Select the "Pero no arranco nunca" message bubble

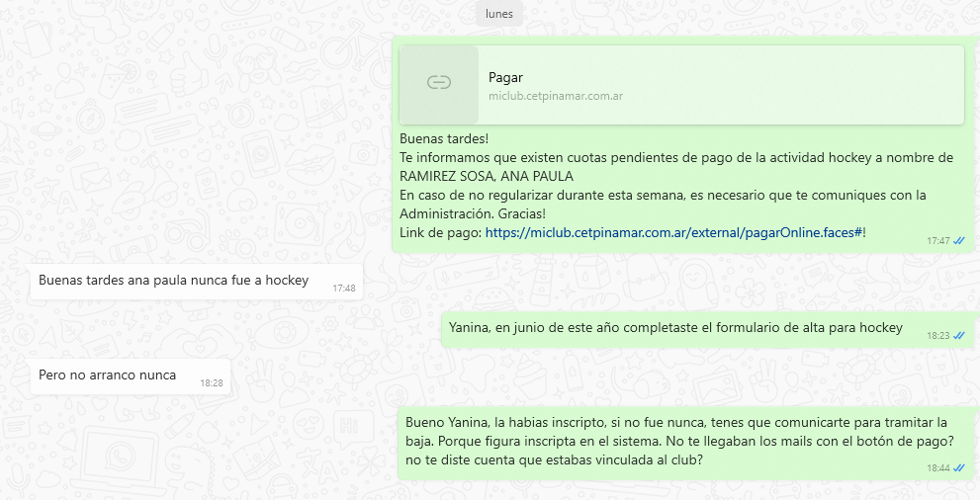coord(107,375)
